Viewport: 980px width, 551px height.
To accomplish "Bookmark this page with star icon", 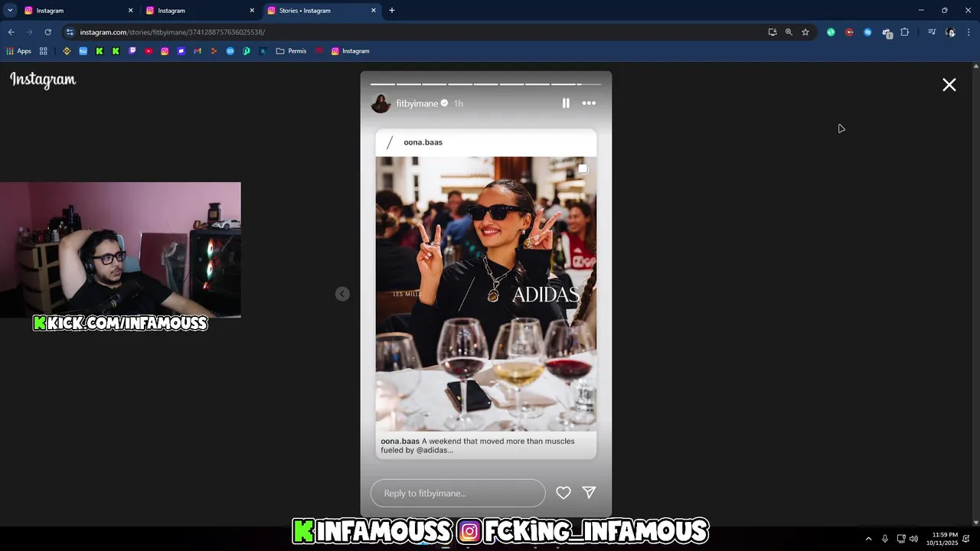I will pos(805,32).
